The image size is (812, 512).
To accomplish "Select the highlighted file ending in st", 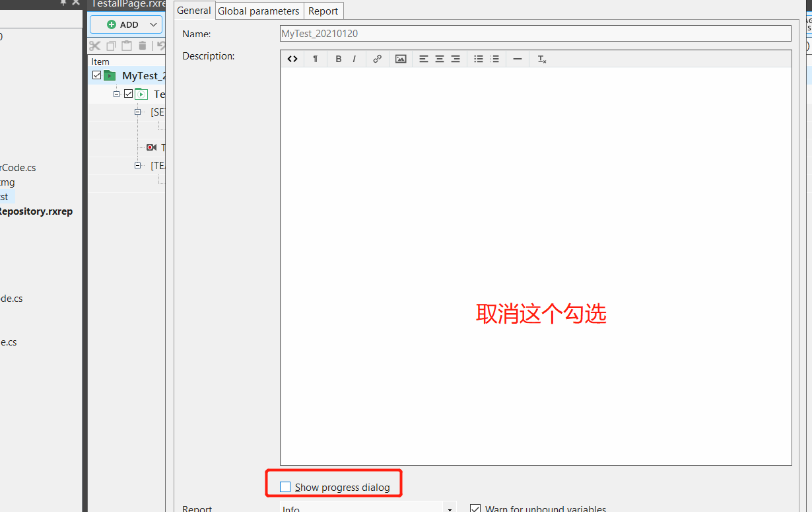I will click(x=7, y=197).
